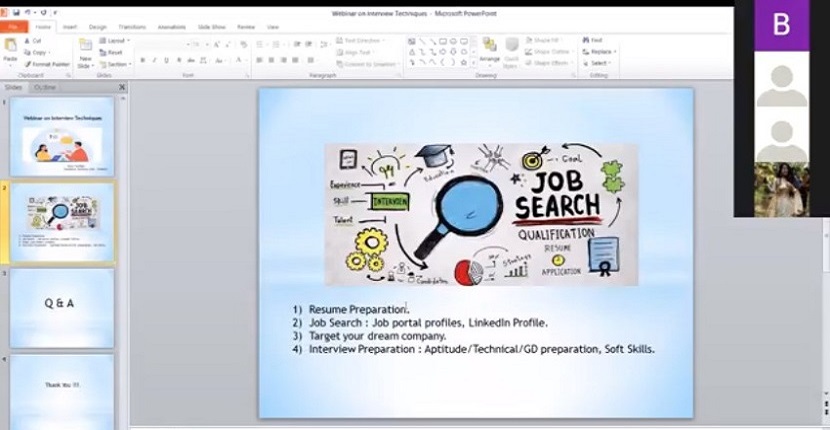The height and width of the screenshot is (430, 830).
Task: Toggle Align Text Right
Action: pyautogui.click(x=284, y=60)
